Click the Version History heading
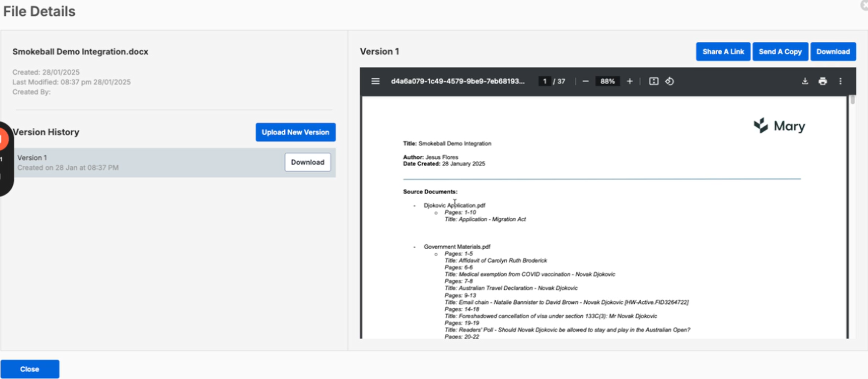The image size is (868, 379). (x=46, y=132)
